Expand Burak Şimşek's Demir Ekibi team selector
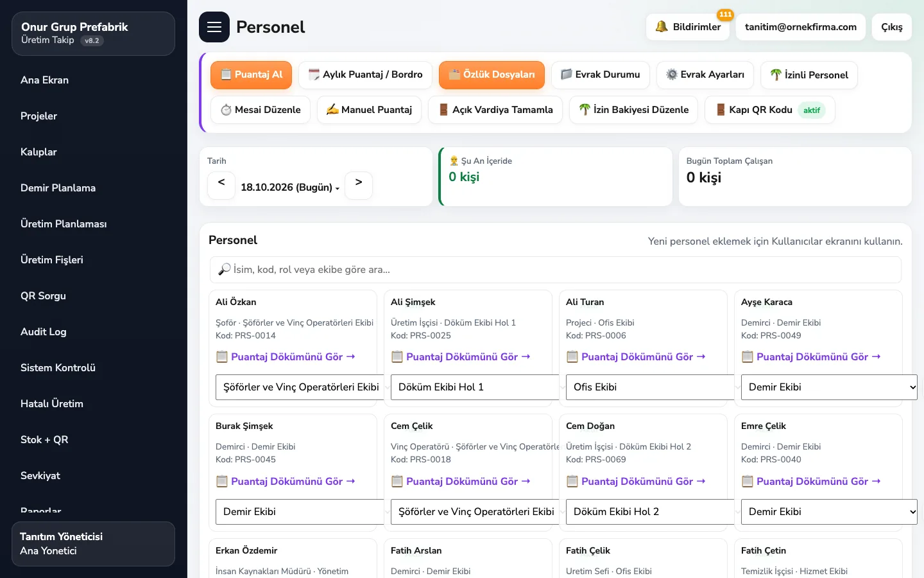 coord(300,512)
